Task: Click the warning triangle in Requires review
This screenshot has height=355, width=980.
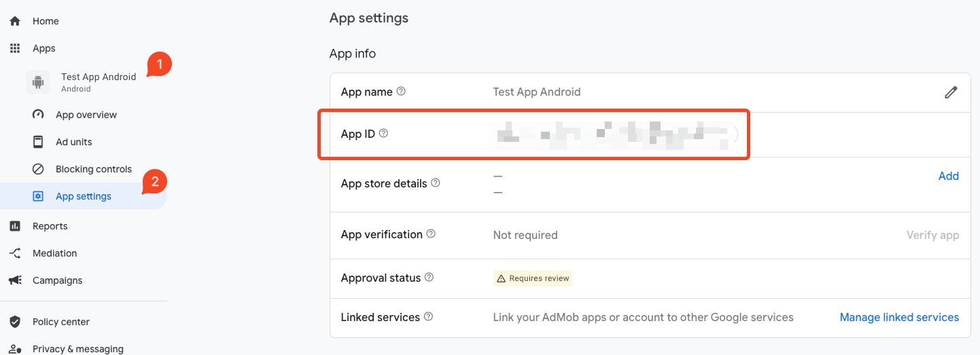Action: pos(502,278)
